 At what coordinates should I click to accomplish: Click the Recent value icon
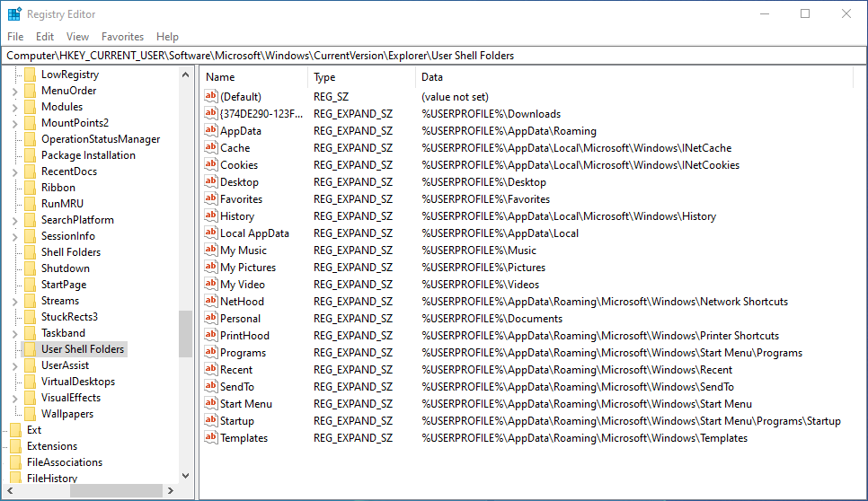pyautogui.click(x=210, y=369)
